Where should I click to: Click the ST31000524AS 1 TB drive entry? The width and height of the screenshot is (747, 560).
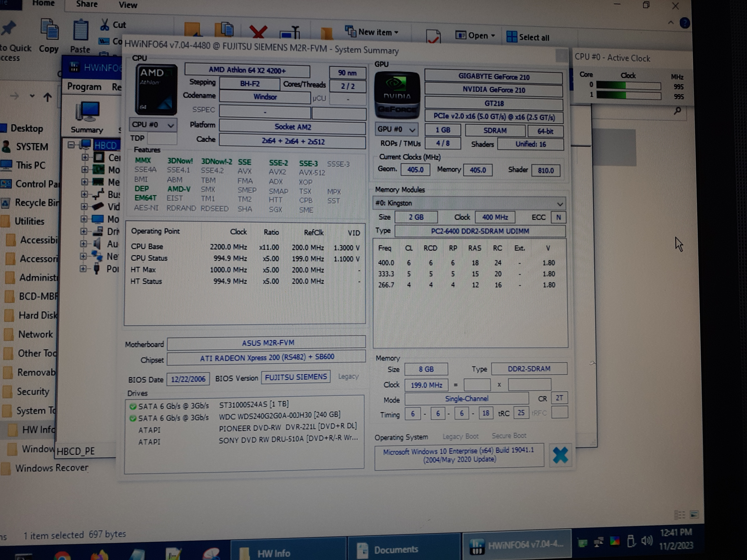tap(244, 405)
